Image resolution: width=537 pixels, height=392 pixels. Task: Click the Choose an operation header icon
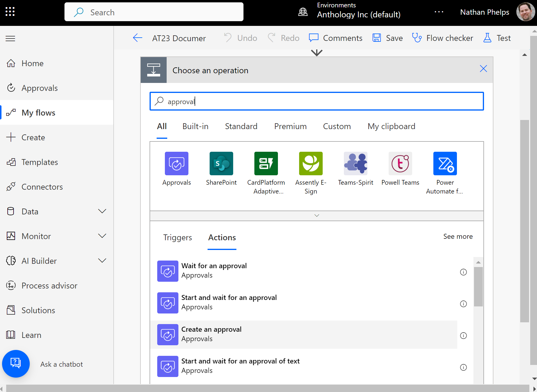pyautogui.click(x=154, y=70)
